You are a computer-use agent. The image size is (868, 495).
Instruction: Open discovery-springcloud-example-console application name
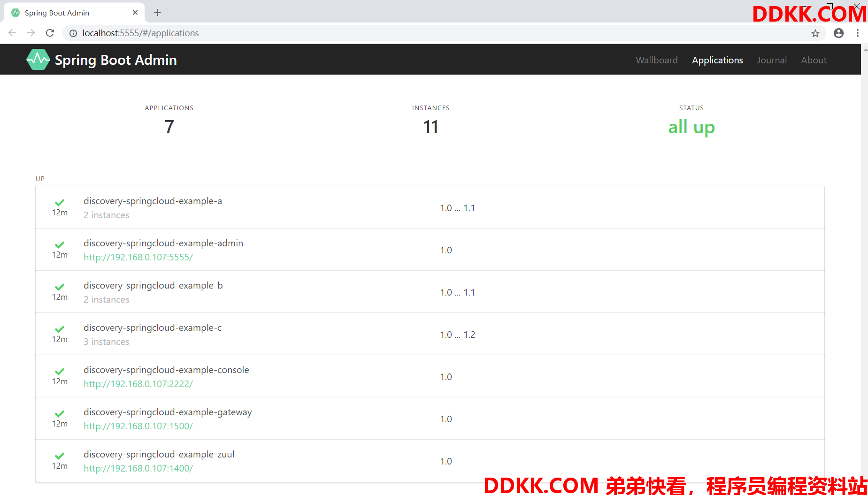tap(166, 370)
